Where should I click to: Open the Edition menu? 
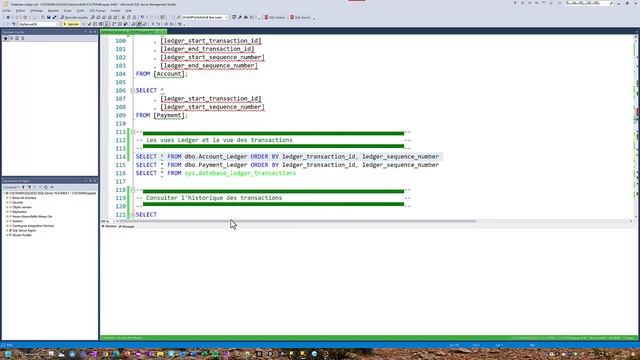tap(20, 11)
